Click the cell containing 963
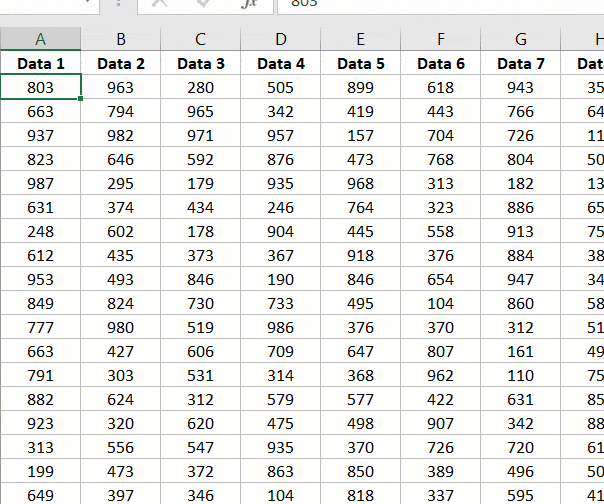This screenshot has height=504, width=604. click(x=121, y=87)
